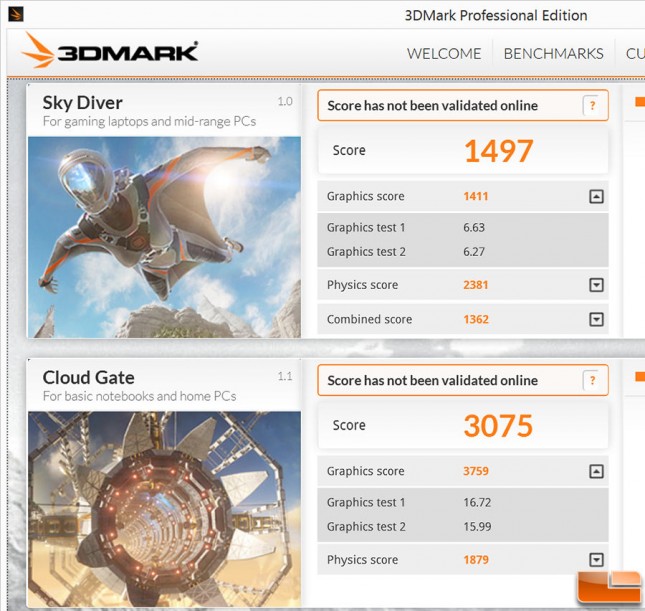Click Cloud Gate version number 1.1
The image size is (645, 611).
pos(285,376)
